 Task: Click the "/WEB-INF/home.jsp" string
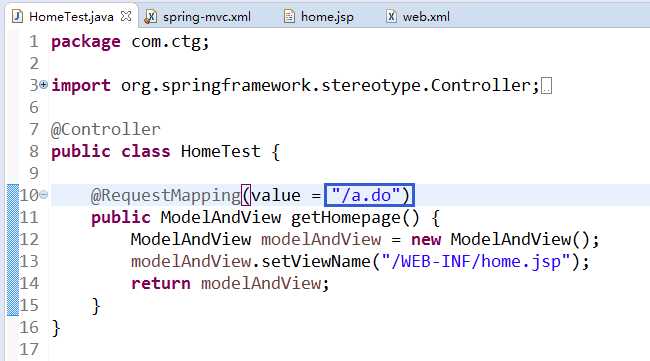(477, 262)
